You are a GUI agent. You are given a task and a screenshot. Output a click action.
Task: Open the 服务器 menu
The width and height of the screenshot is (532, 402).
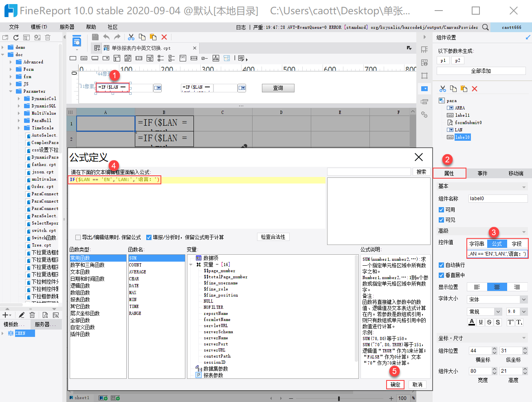[x=67, y=27]
